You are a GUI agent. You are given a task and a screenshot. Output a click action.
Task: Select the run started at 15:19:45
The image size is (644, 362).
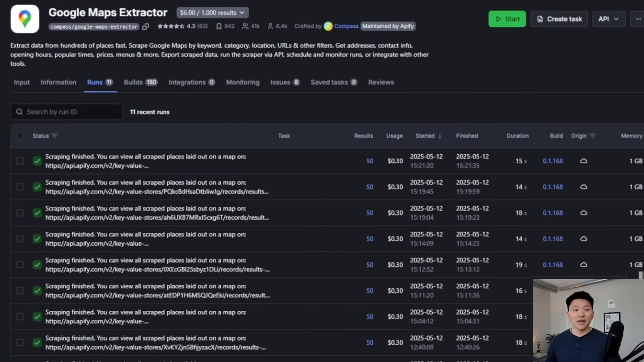(x=20, y=187)
